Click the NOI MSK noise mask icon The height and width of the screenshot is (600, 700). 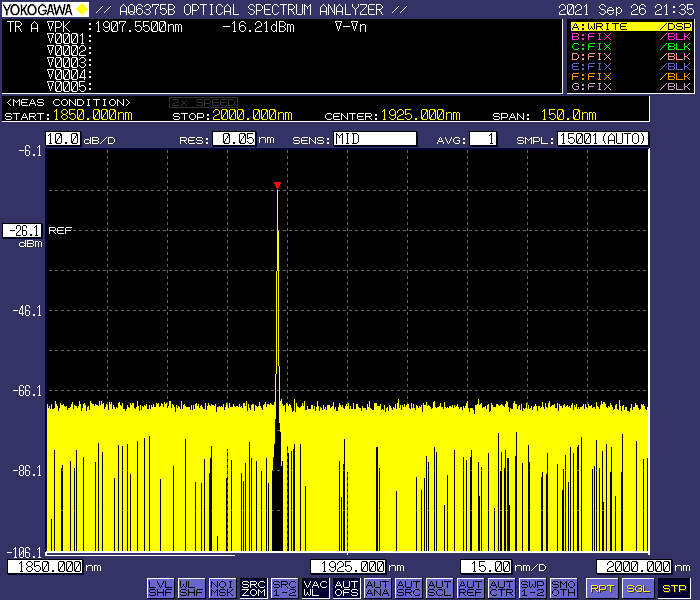pyautogui.click(x=222, y=588)
